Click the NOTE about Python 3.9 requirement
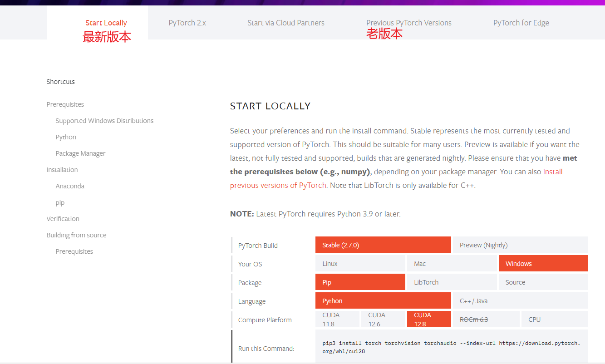The image size is (605, 364). 315,214
